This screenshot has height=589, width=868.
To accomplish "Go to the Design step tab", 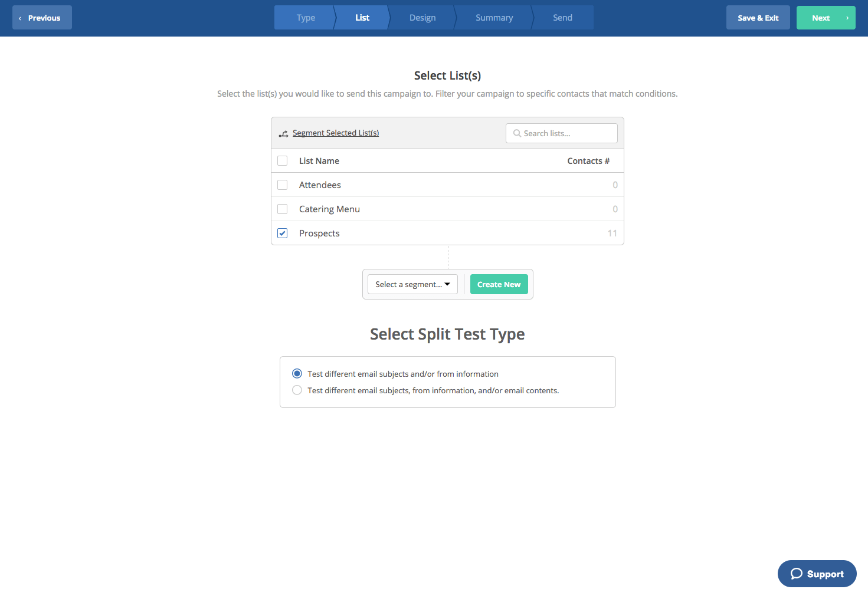I will (422, 18).
